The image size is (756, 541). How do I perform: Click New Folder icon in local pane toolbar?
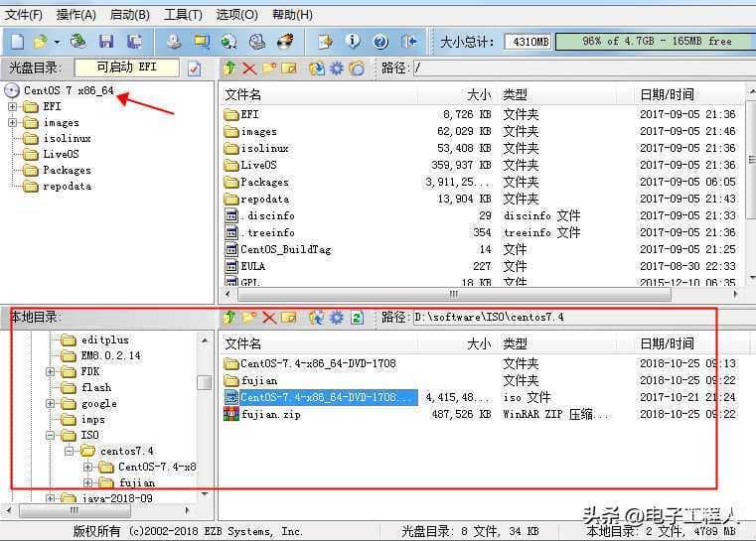point(249,318)
